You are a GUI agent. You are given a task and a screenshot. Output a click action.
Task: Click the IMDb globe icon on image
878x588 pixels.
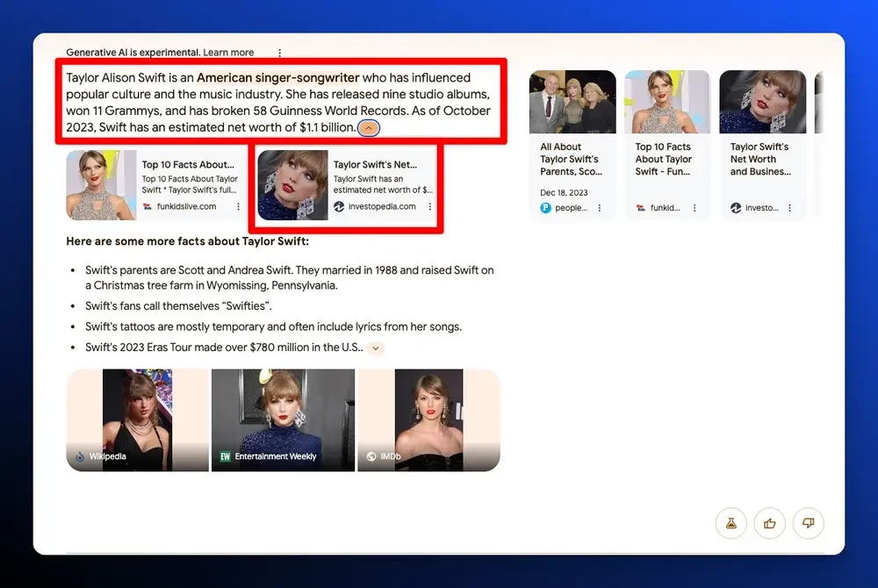(x=371, y=456)
